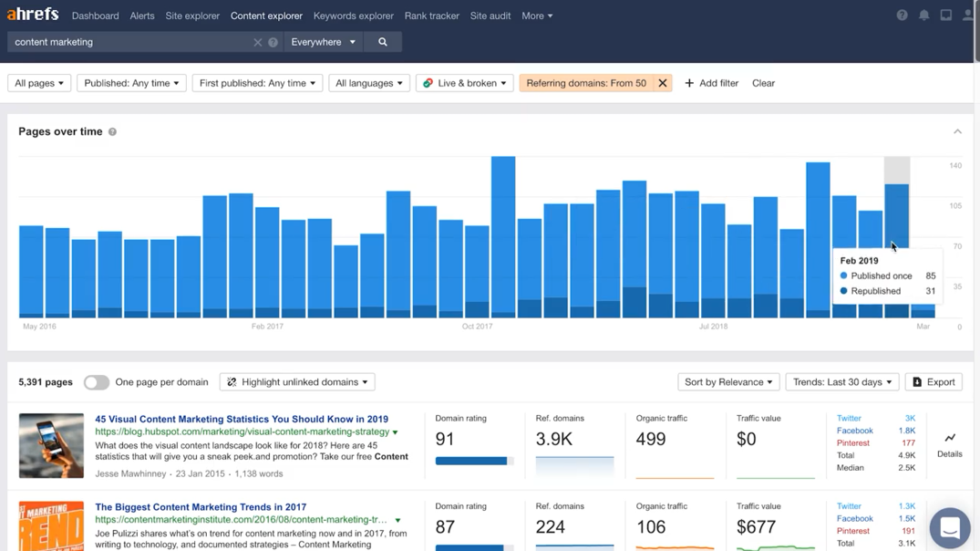The height and width of the screenshot is (551, 980).
Task: Click Clear filters button
Action: coord(763,83)
